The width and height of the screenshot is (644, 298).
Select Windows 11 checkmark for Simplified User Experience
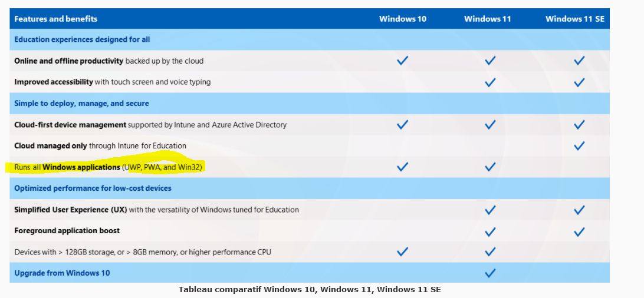point(490,210)
